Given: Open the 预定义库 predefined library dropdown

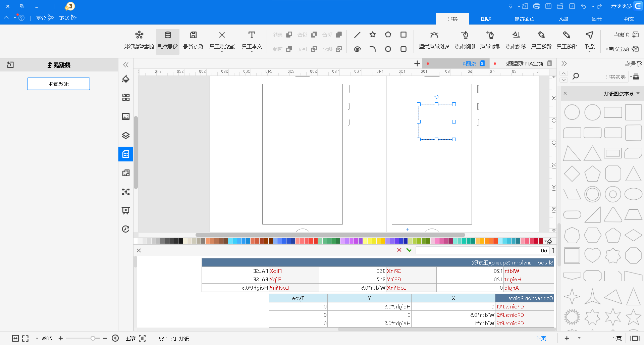Looking at the screenshot, I should 622,49.
